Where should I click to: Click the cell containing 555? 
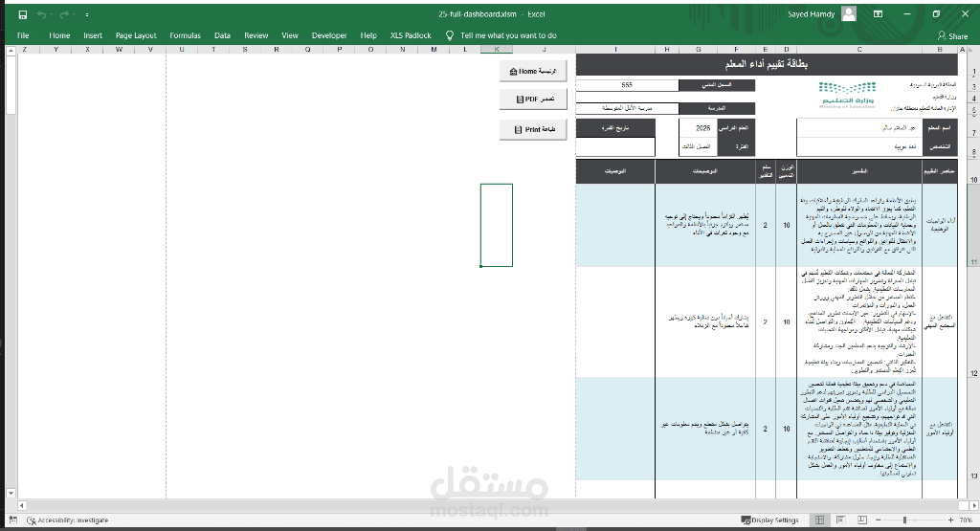click(627, 85)
